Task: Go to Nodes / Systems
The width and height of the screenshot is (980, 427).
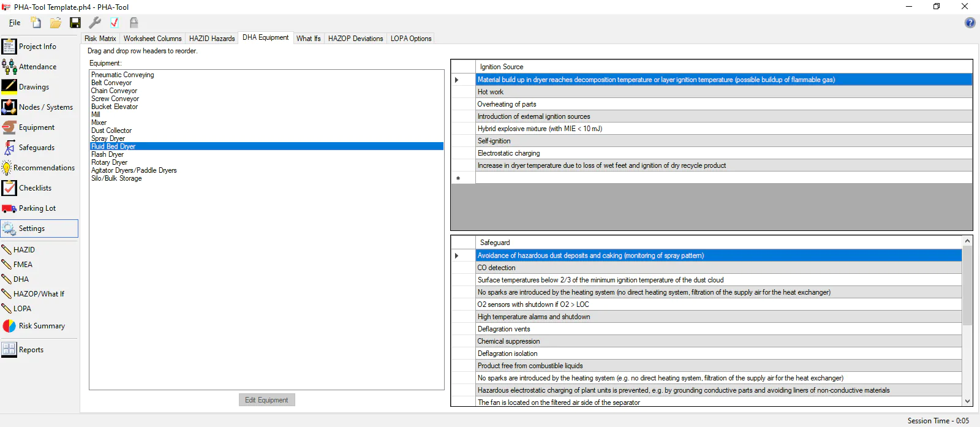Action: coord(39,107)
